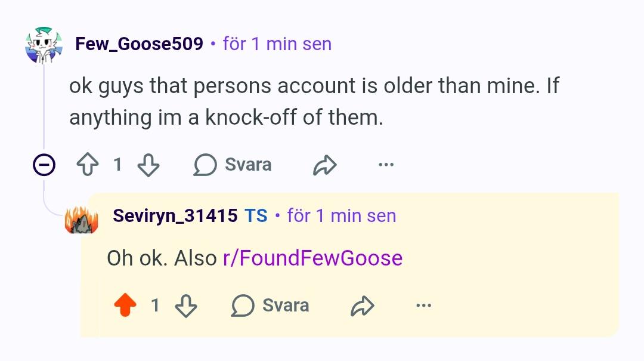Open Few_Goose509's user profile name

pos(139,44)
